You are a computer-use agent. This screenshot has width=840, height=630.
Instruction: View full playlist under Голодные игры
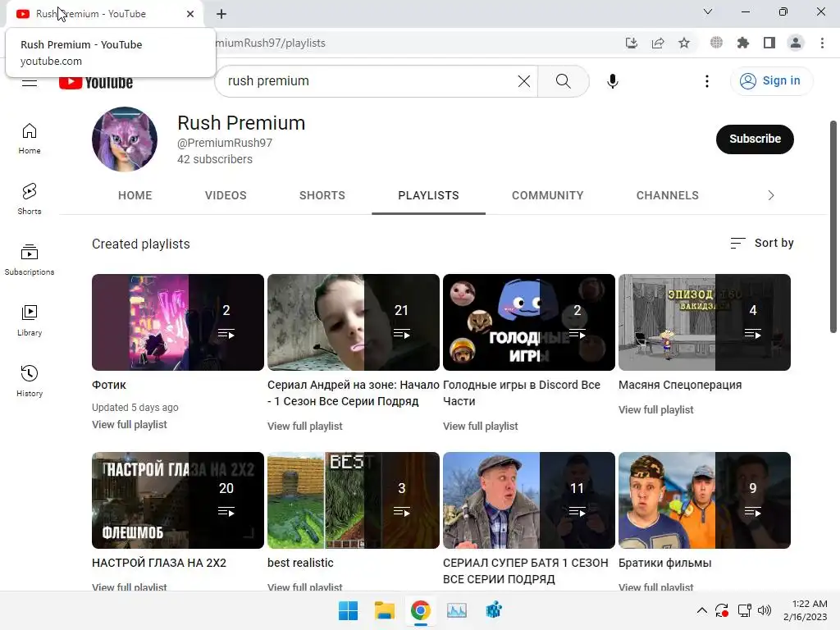(x=481, y=427)
